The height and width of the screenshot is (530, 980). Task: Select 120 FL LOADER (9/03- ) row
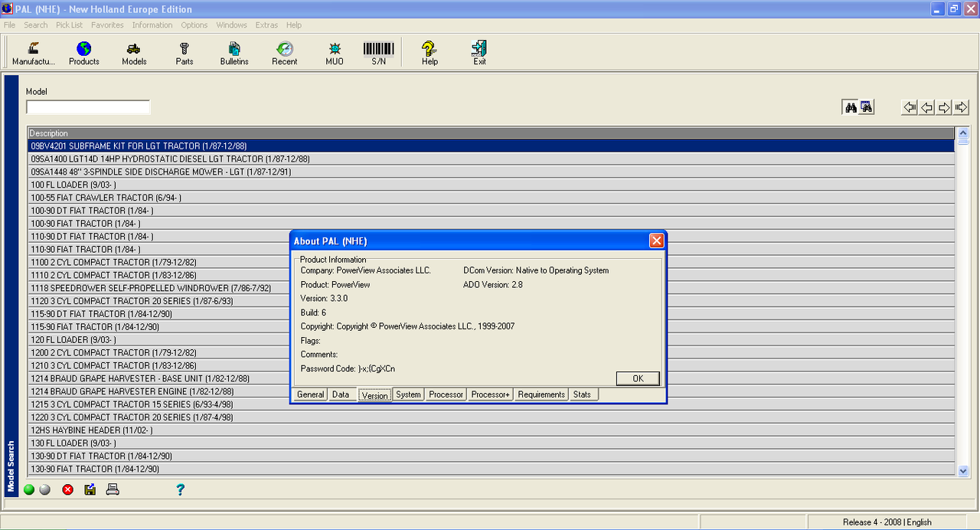(x=492, y=339)
